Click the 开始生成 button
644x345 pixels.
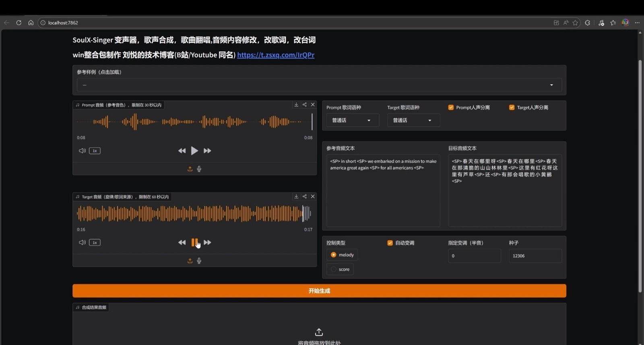(319, 291)
